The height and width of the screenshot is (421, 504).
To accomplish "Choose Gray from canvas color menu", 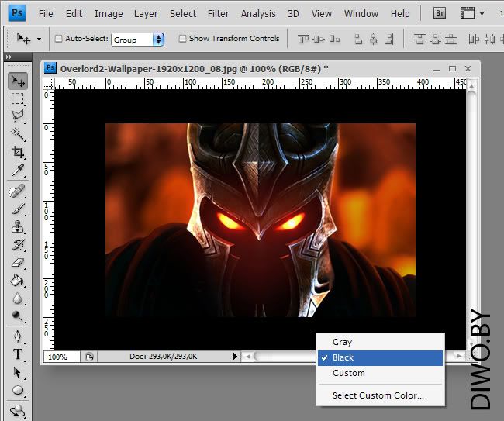I will click(380, 342).
